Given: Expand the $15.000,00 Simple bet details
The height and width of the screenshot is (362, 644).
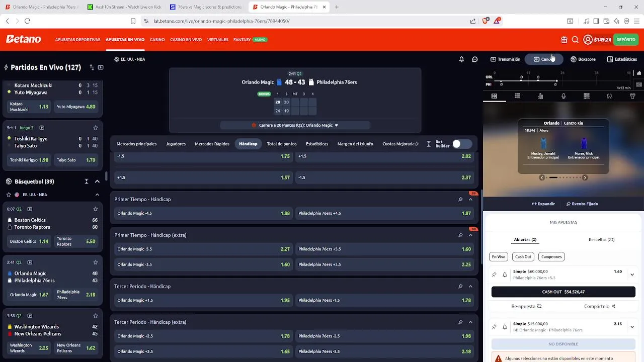Looking at the screenshot, I should tap(632, 327).
